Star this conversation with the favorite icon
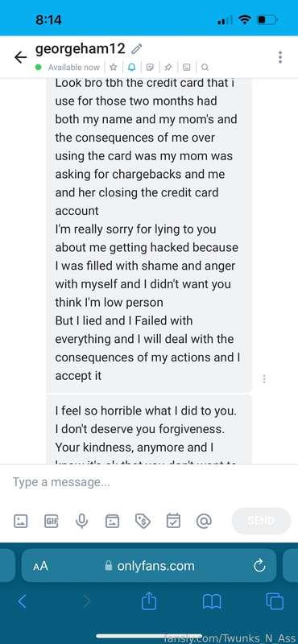The width and height of the screenshot is (298, 644). [114, 67]
